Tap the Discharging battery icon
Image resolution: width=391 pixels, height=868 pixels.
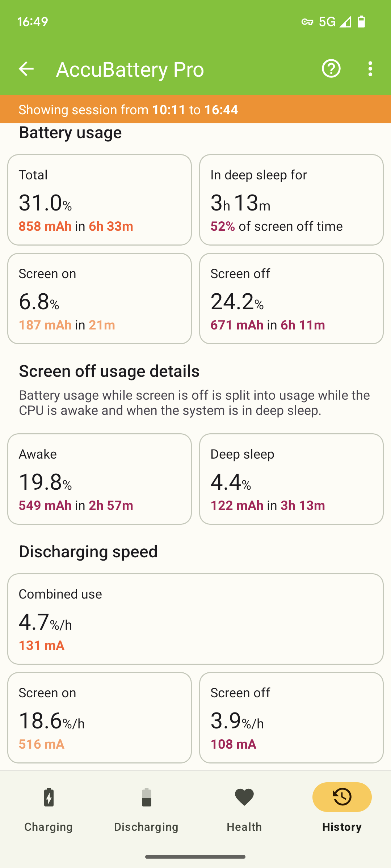coord(146,797)
